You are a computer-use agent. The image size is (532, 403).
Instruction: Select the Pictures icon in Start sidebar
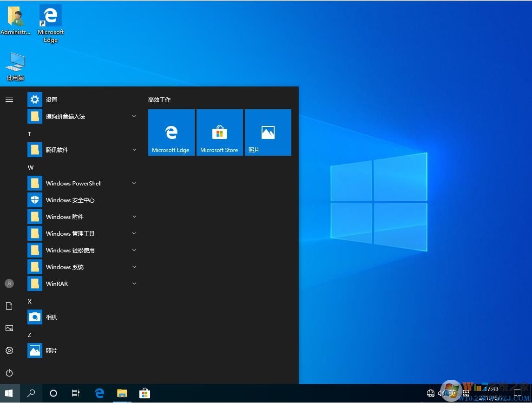[x=9, y=328]
